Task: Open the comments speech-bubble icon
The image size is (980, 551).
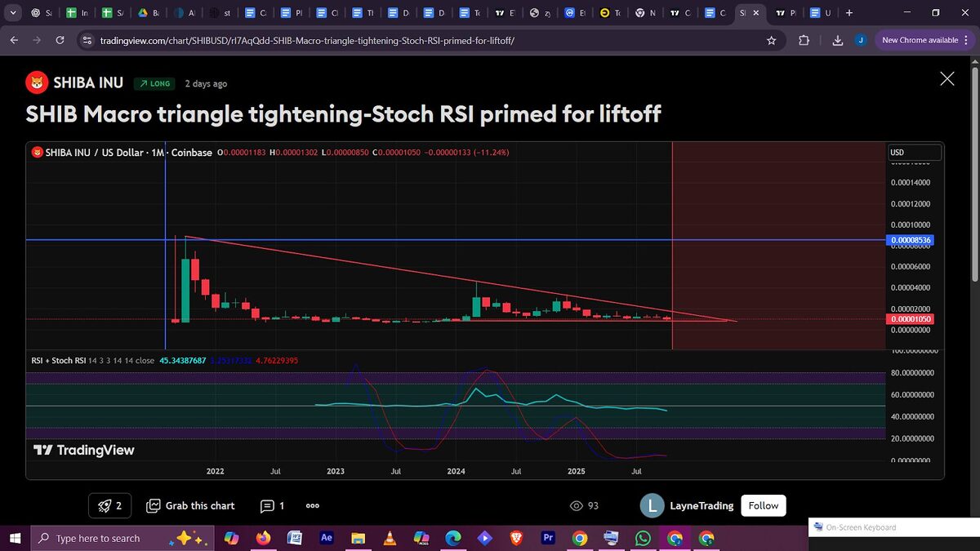Action: pyautogui.click(x=267, y=506)
